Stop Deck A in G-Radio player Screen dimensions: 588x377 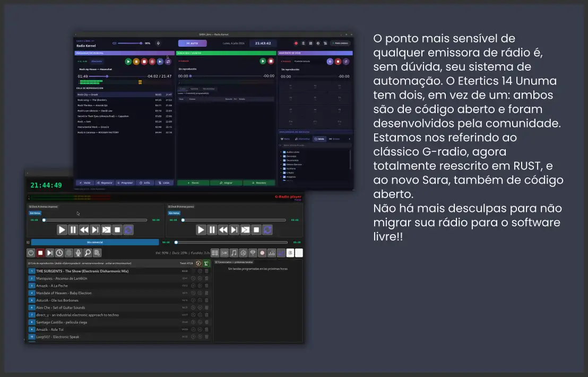pos(117,229)
